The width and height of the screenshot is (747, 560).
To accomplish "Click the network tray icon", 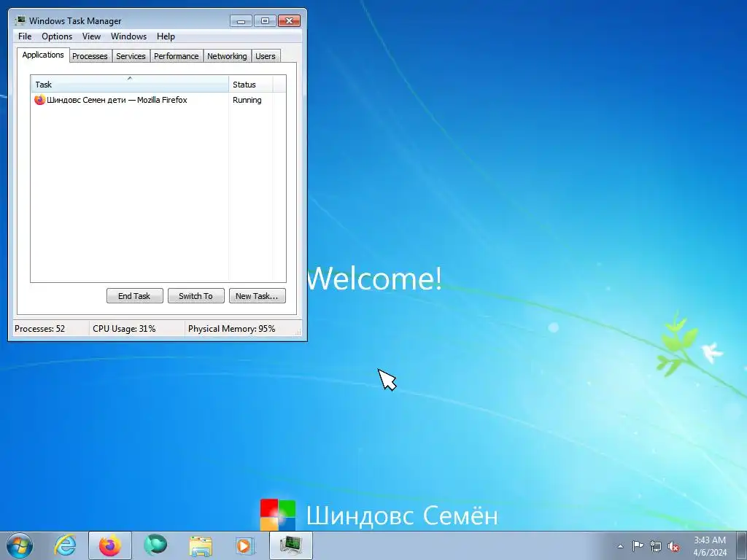I will (656, 546).
